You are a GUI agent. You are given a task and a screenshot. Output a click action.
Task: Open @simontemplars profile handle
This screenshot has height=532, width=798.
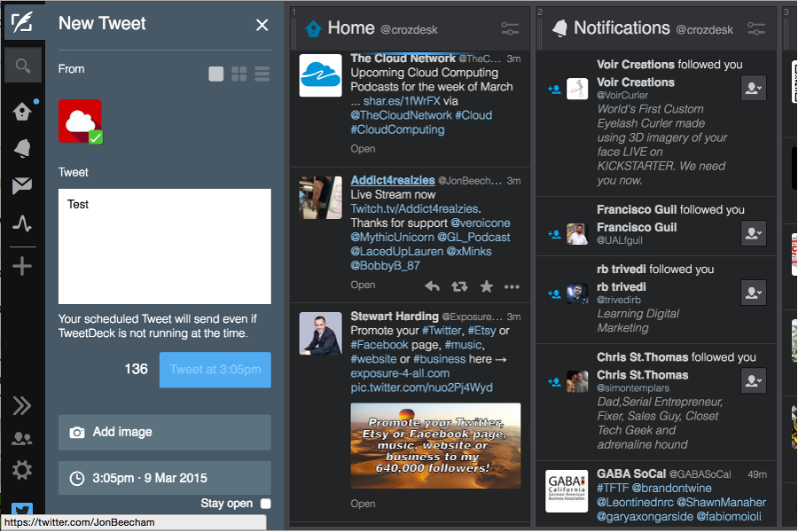633,388
